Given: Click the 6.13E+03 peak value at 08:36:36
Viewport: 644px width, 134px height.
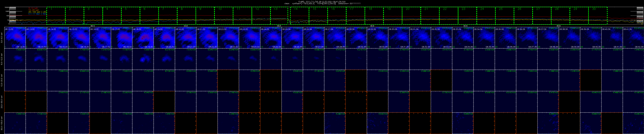Looking at the screenshot, I should click(x=533, y=29).
